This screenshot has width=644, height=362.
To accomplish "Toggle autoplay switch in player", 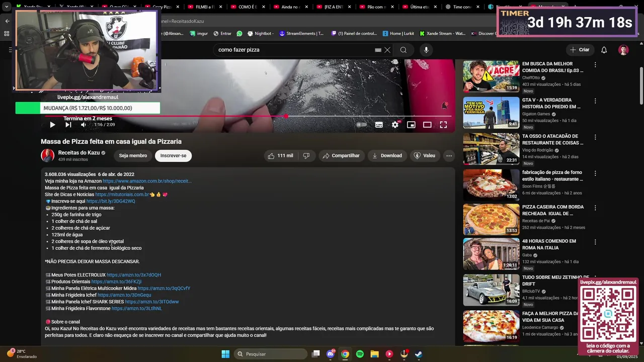I will tap(361, 125).
